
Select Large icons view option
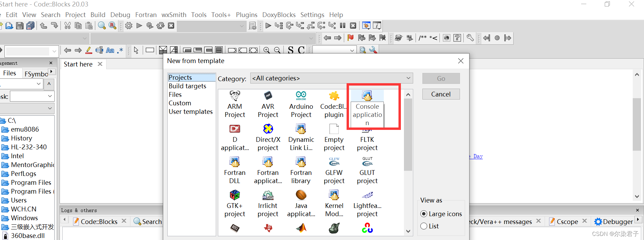point(441,214)
